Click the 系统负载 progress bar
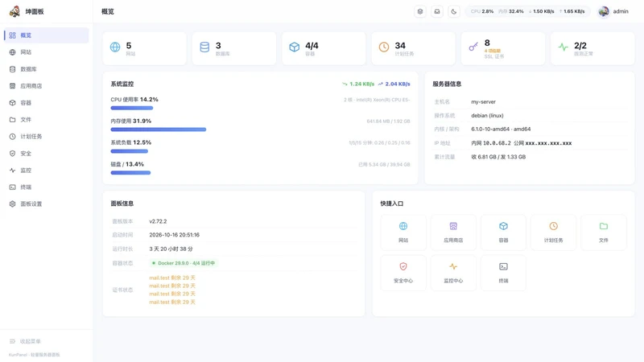This screenshot has width=644, height=362. 129,151
